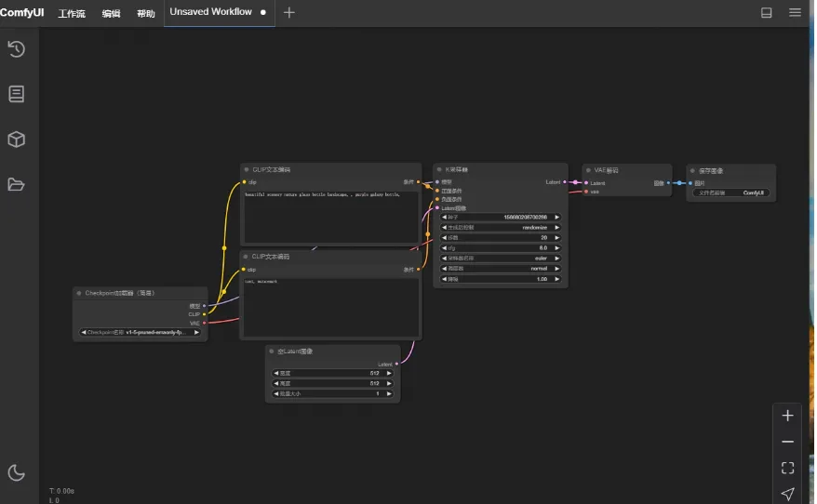Open the sampler name euler dropdown
Image resolution: width=817 pixels, height=504 pixels.
(501, 259)
